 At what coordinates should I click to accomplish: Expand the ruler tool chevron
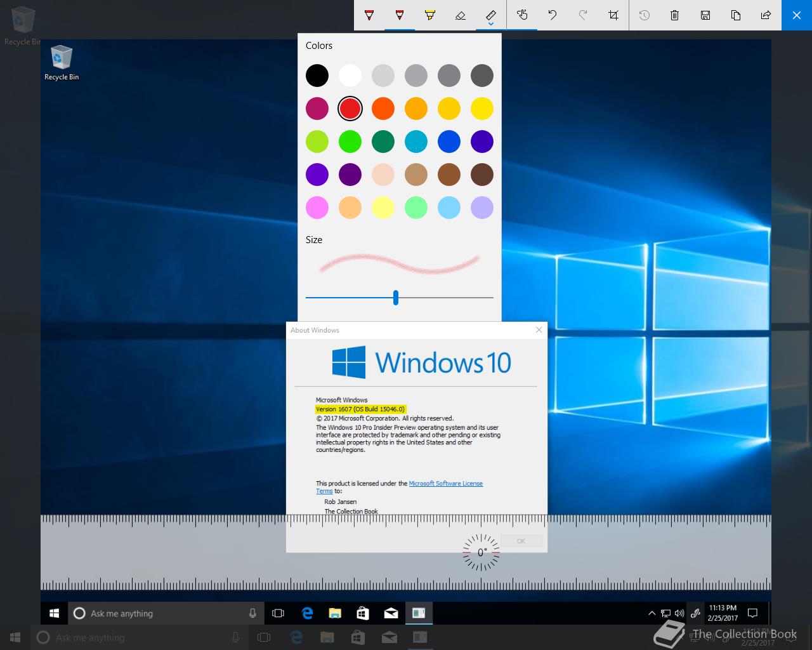click(491, 25)
